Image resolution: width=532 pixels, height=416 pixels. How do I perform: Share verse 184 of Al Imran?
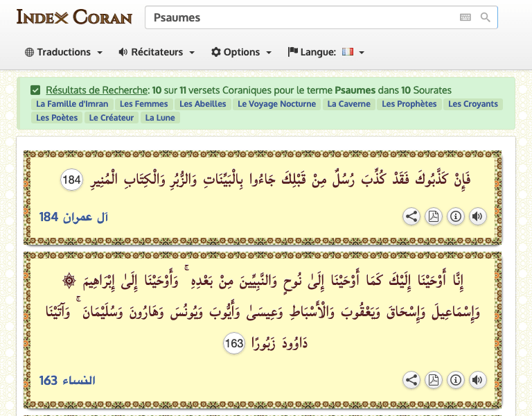411,216
